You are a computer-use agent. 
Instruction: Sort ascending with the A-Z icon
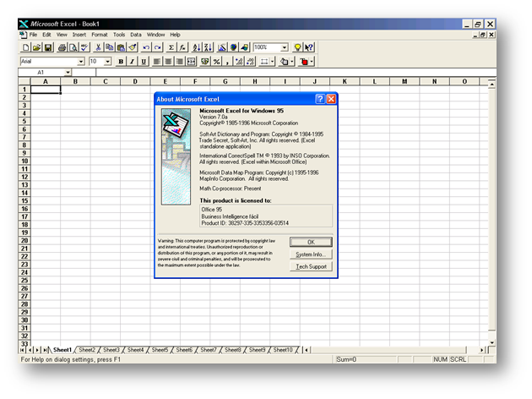pyautogui.click(x=197, y=47)
